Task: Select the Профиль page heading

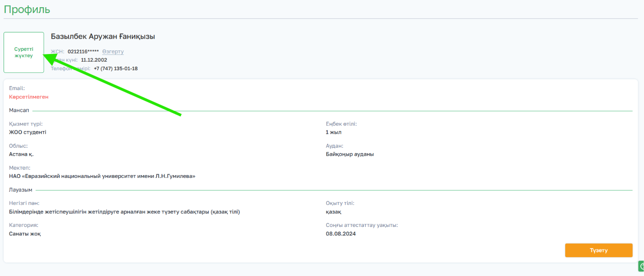Action: (27, 9)
